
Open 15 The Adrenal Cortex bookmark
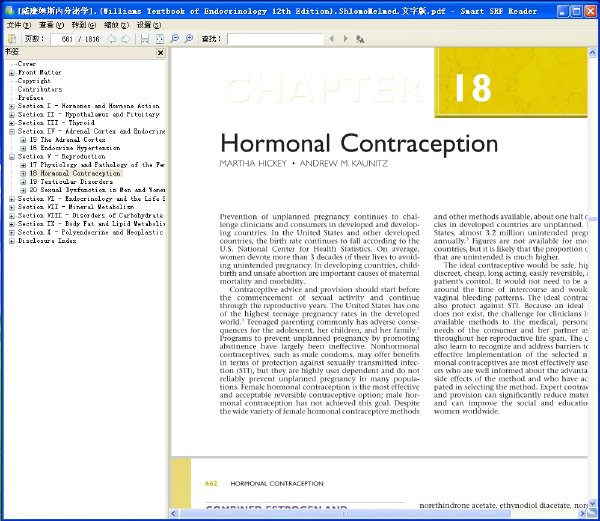click(67, 140)
